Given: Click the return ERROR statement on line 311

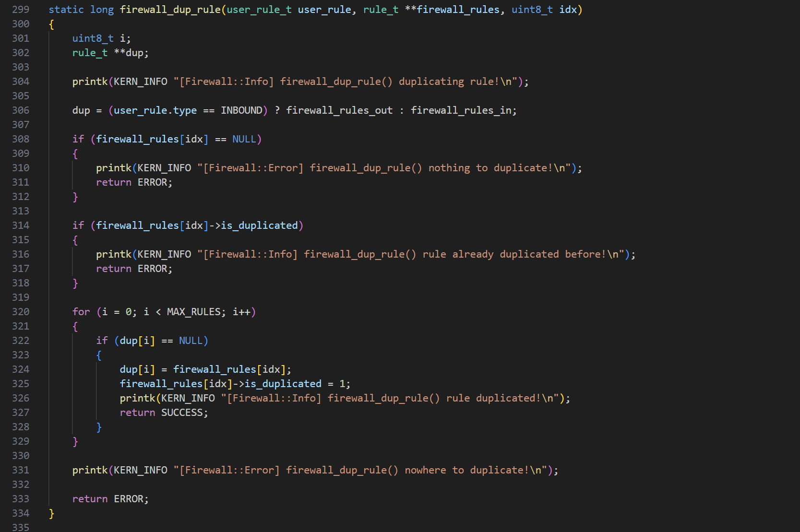Looking at the screenshot, I should click(x=134, y=182).
